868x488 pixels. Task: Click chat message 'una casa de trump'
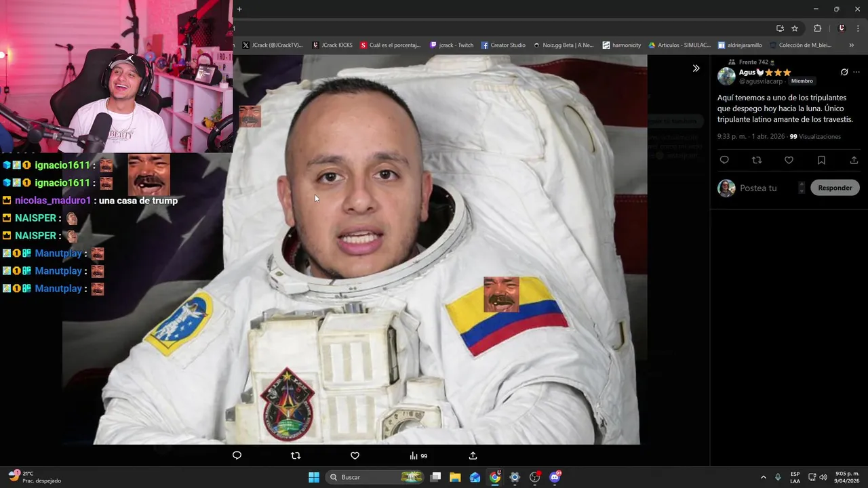[x=138, y=201]
